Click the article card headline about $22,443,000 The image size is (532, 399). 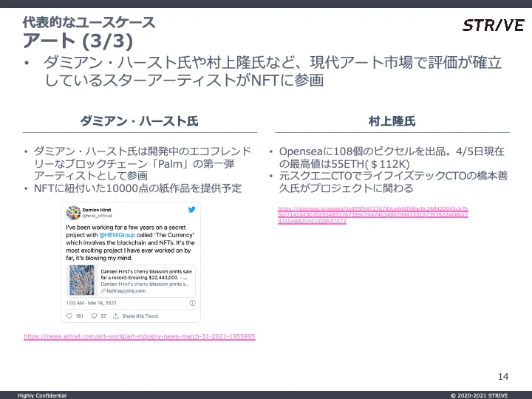[x=146, y=274]
